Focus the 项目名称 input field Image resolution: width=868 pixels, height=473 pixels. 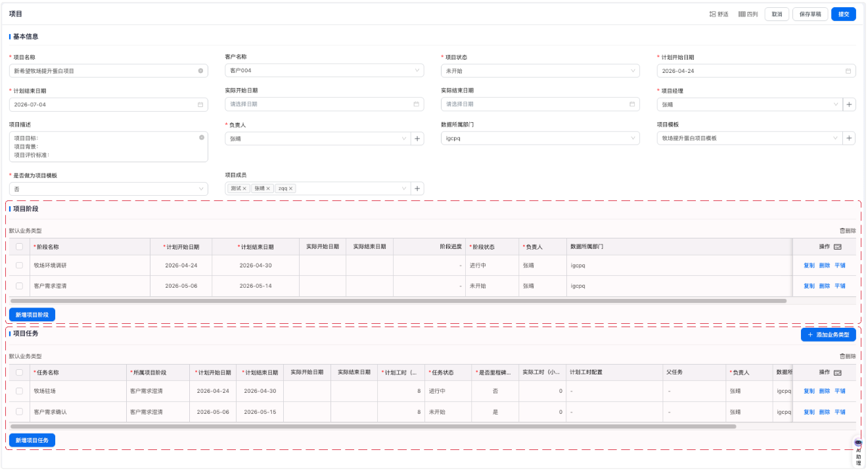click(108, 70)
